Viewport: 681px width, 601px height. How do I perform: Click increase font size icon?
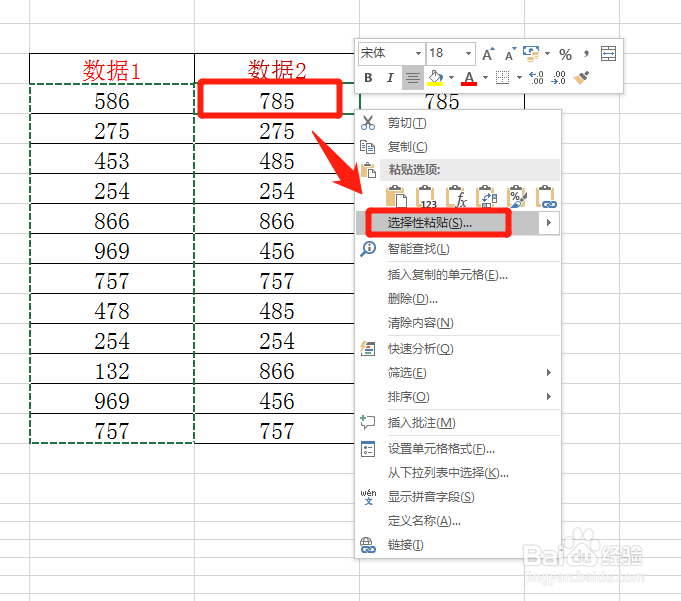coord(488,54)
